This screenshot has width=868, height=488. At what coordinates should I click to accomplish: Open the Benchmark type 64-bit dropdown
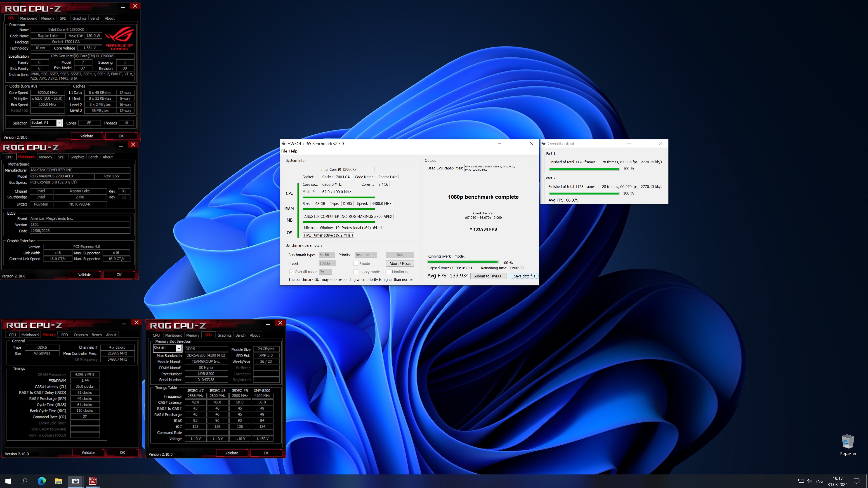[x=327, y=255]
